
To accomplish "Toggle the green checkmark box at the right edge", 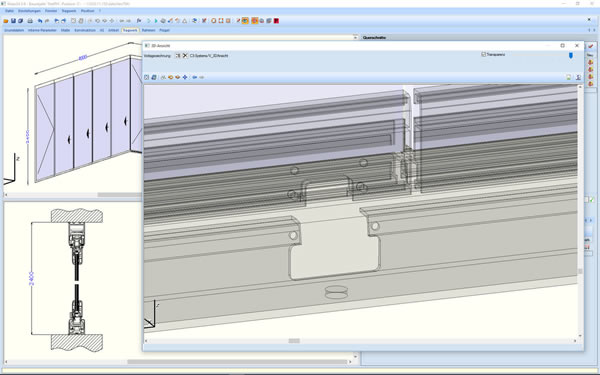I will (592, 200).
